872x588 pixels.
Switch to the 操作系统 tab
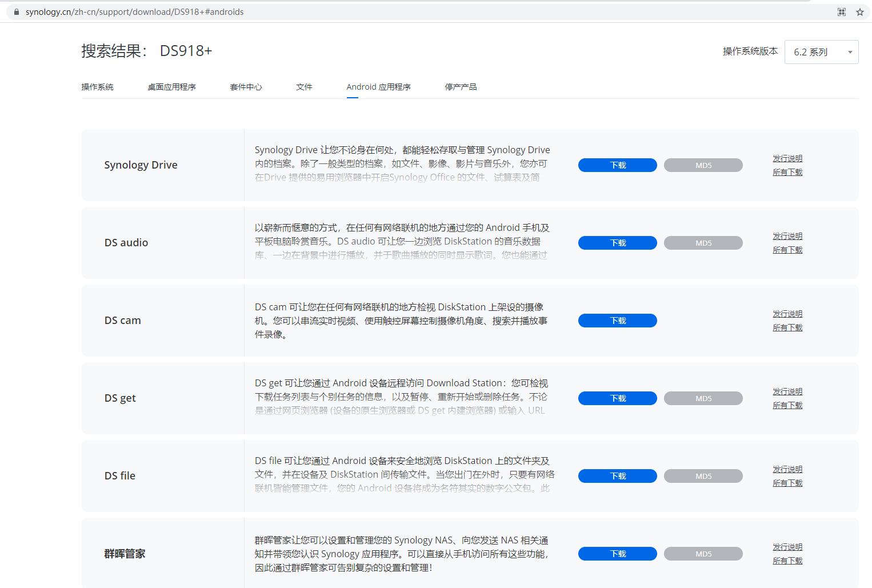97,87
